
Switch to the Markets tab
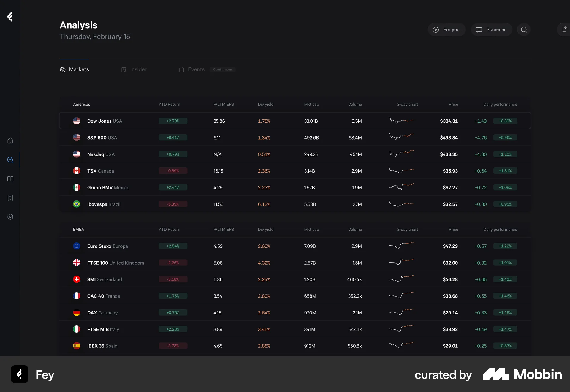(x=75, y=69)
